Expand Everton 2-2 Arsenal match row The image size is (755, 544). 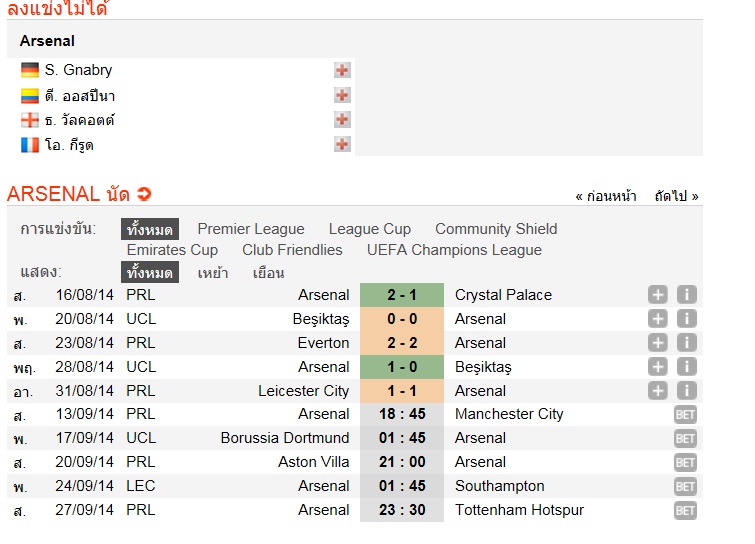click(657, 343)
